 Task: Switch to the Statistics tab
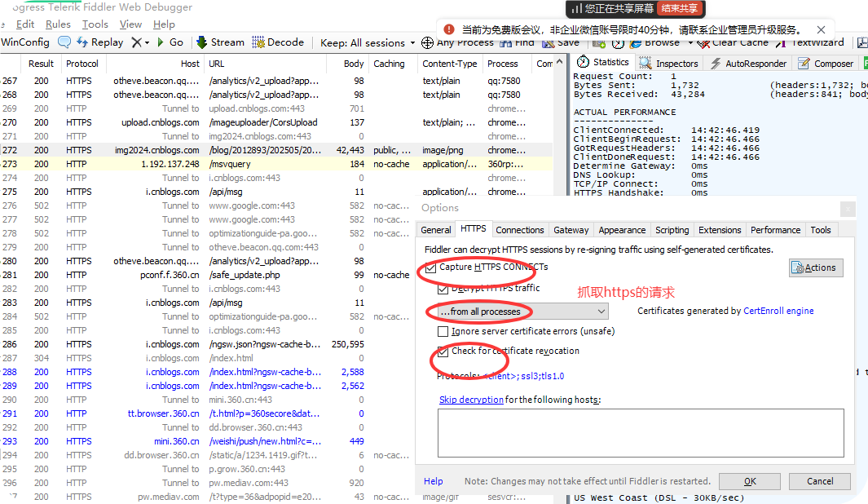coord(603,63)
